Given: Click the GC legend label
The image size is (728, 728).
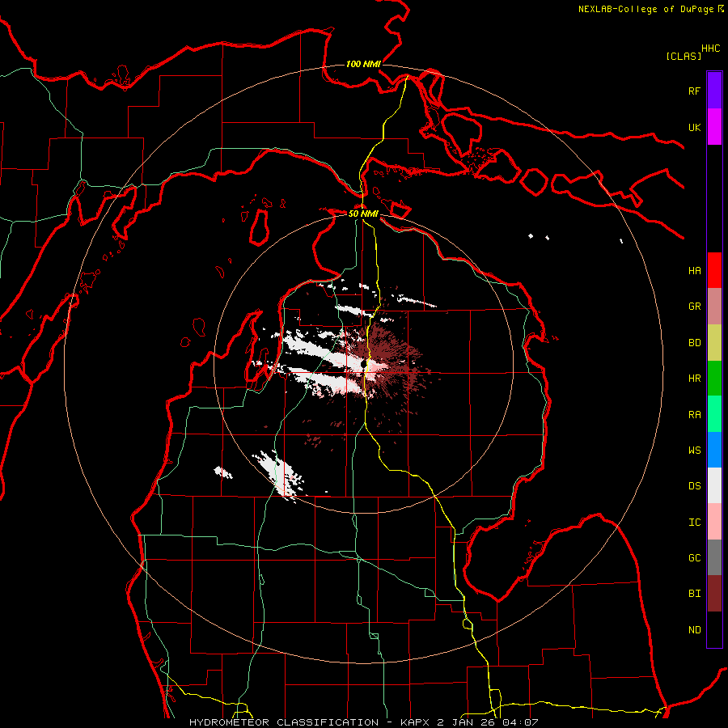Looking at the screenshot, I should click(x=694, y=558).
